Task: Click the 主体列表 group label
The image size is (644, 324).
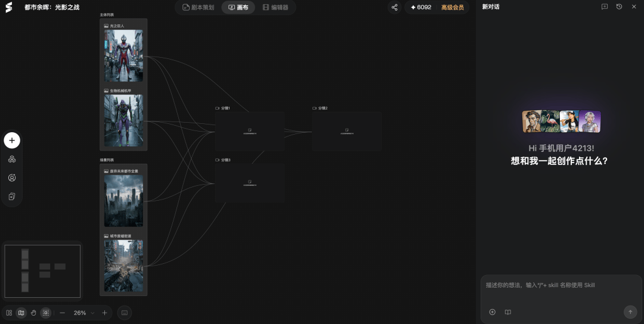Action: click(x=107, y=15)
